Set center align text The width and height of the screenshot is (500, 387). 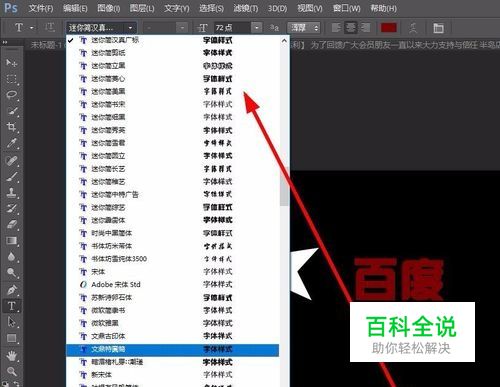tap(351, 28)
